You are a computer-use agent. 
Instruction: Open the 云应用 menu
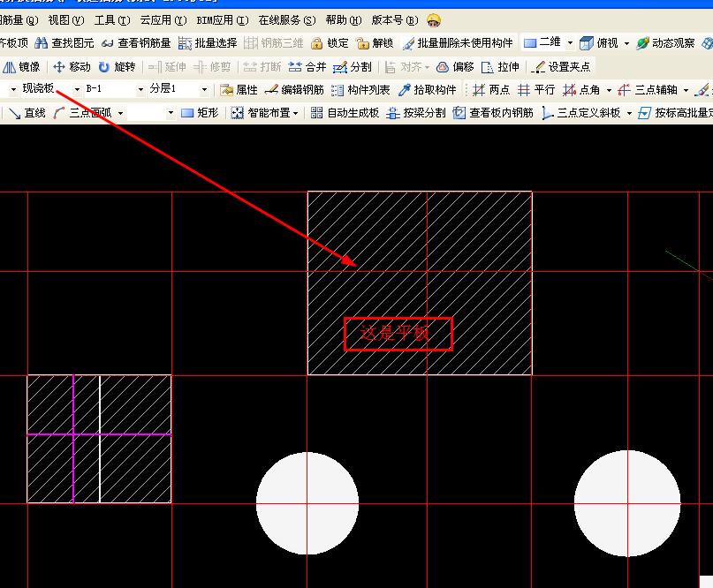[163, 20]
